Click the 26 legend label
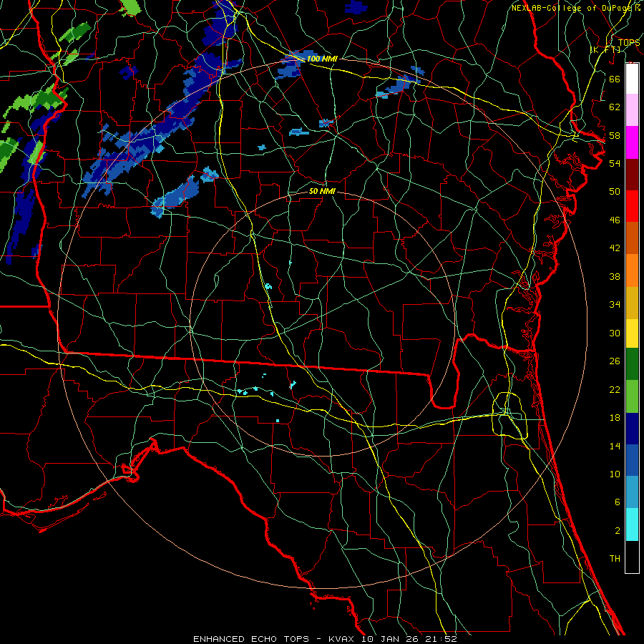Image resolution: width=644 pixels, height=644 pixels. click(615, 361)
